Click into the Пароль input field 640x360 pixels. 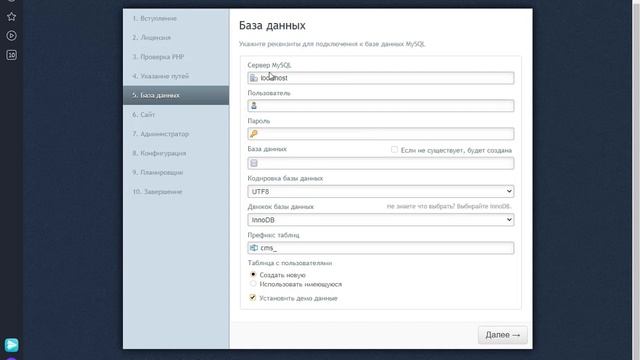point(380,133)
